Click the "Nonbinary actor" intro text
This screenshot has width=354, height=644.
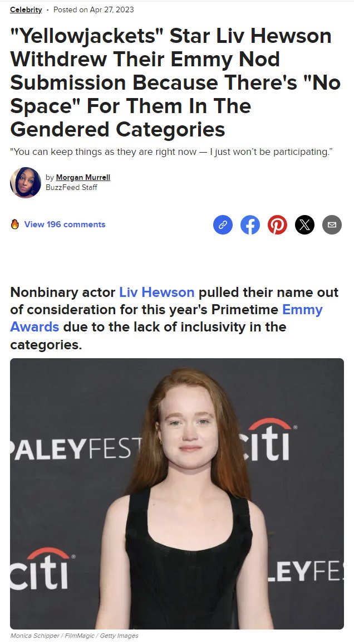click(63, 292)
